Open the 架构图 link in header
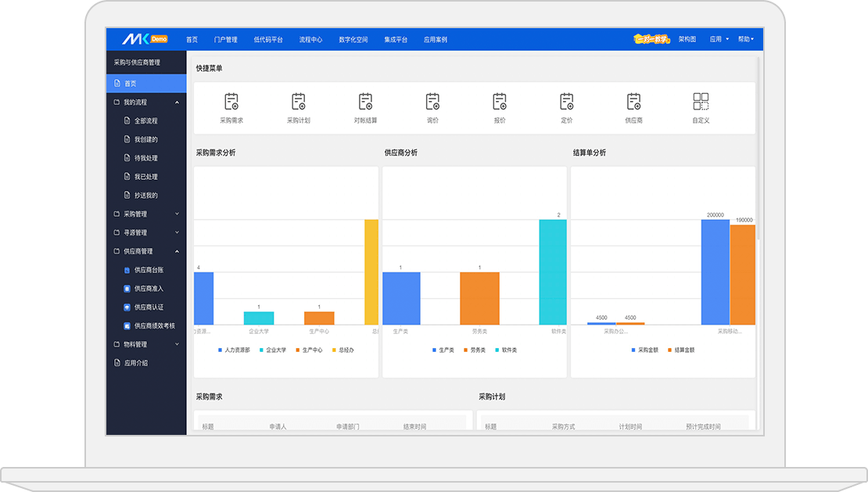Image resolution: width=868 pixels, height=492 pixels. tap(687, 39)
